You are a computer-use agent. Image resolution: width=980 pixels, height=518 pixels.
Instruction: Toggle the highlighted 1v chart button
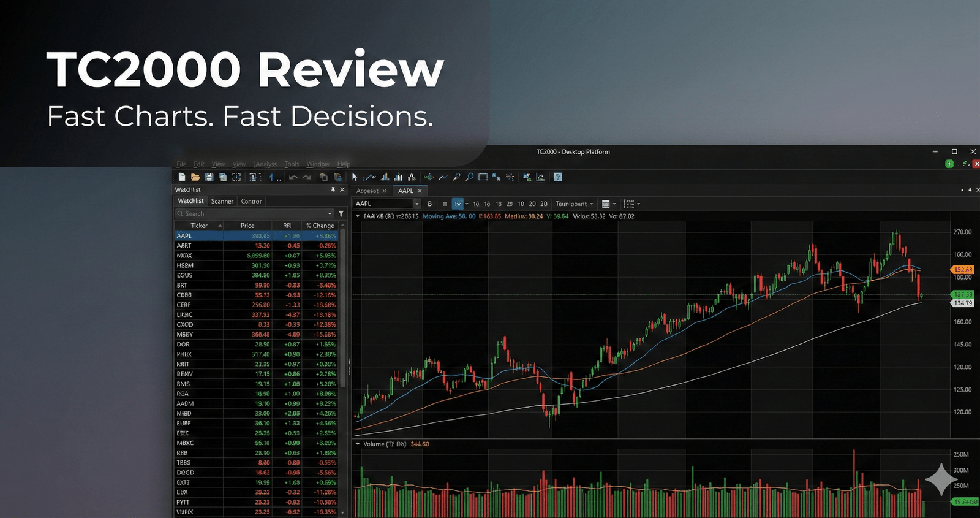(x=458, y=204)
